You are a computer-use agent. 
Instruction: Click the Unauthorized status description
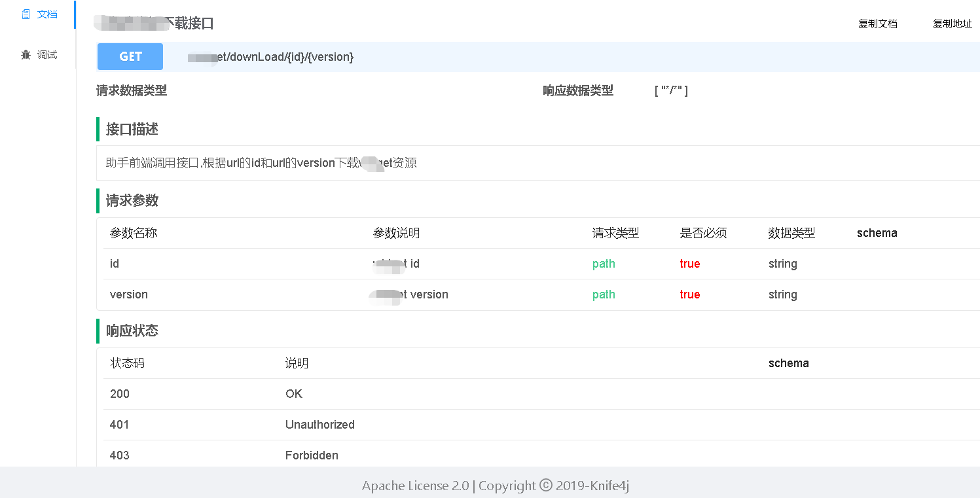coord(320,425)
